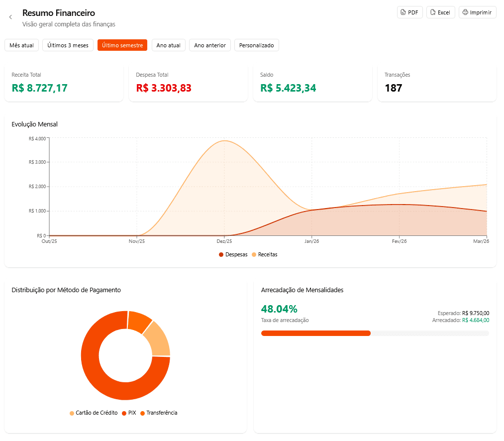
Task: Click the mensalidades collection progress bar
Action: pos(375,333)
